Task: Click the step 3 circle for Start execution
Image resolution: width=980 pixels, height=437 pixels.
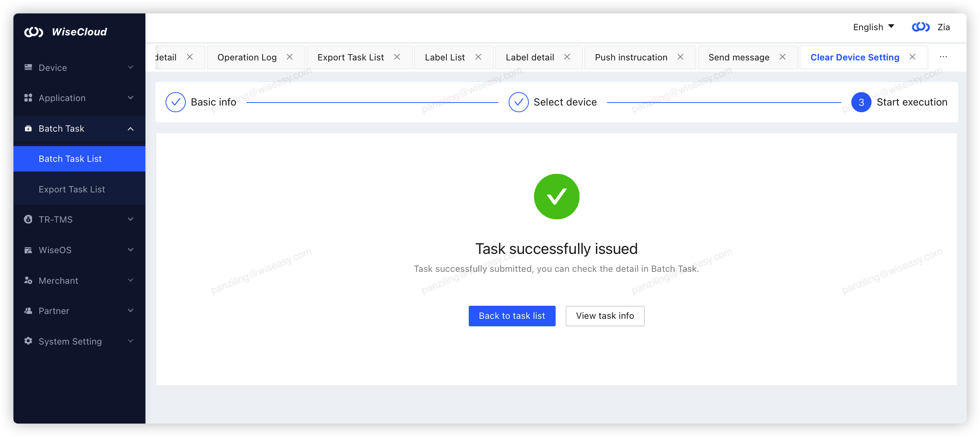Action: (861, 102)
